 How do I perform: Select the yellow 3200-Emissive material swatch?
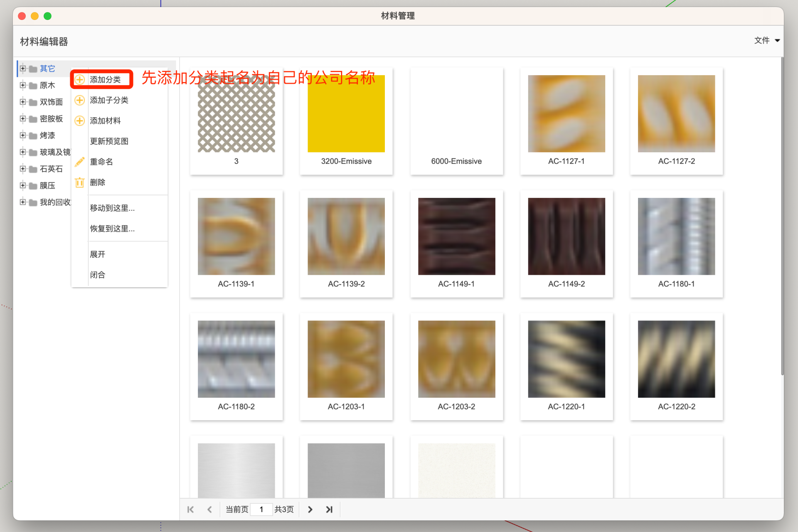tap(346, 113)
